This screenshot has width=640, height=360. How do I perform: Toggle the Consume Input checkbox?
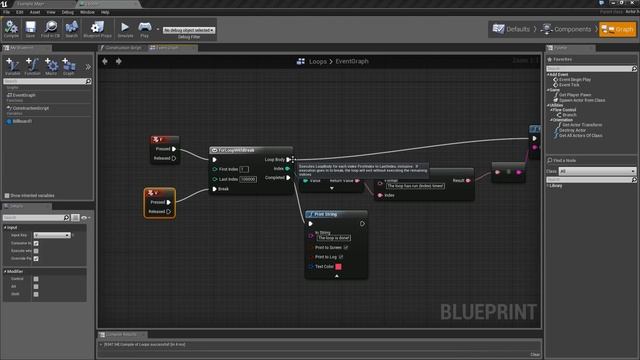tap(36, 243)
